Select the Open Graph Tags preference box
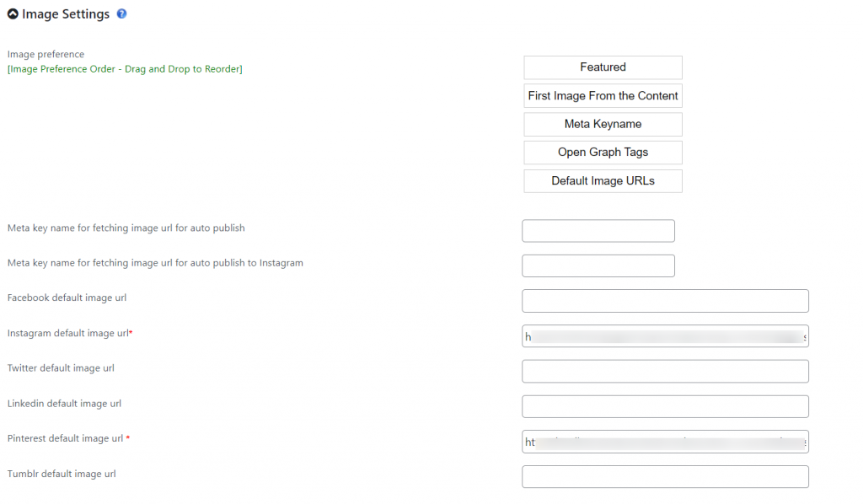 pos(603,152)
